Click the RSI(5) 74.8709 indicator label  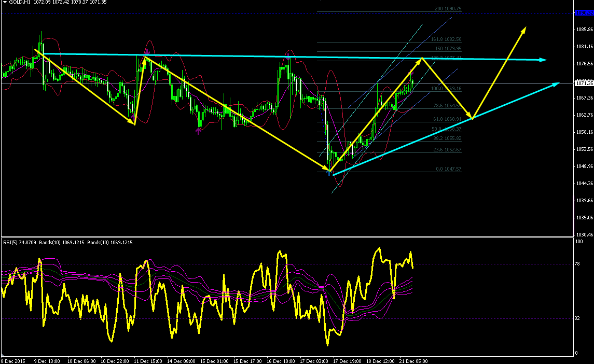click(x=20, y=243)
